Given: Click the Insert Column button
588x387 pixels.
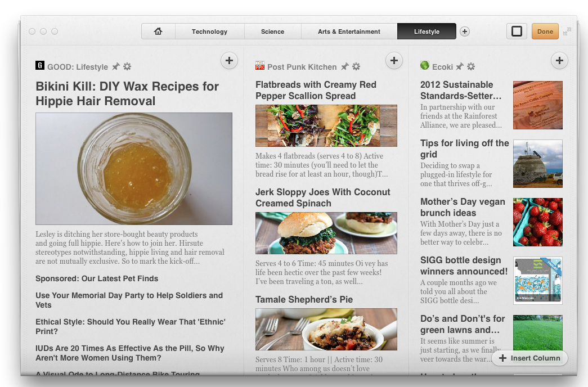Looking at the screenshot, I should (529, 358).
